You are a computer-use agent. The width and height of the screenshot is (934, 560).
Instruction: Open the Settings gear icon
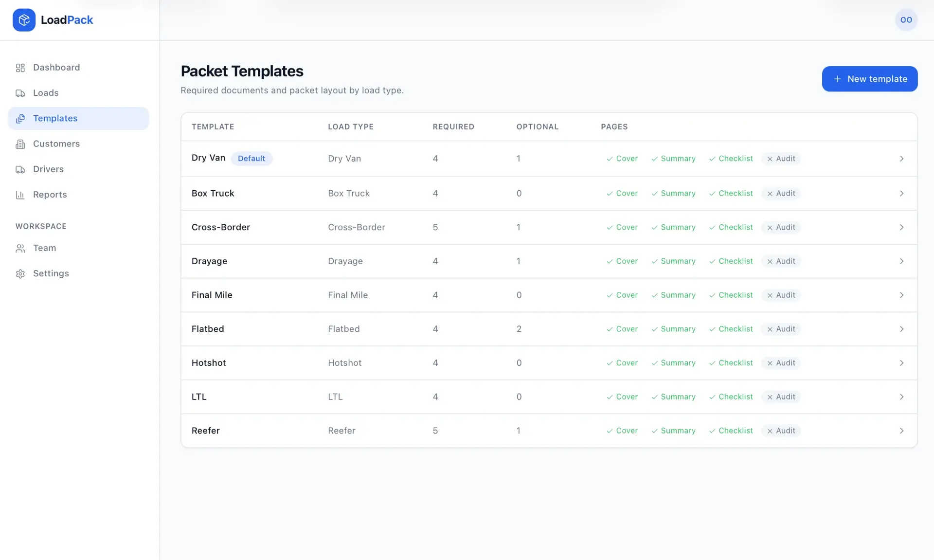20,273
